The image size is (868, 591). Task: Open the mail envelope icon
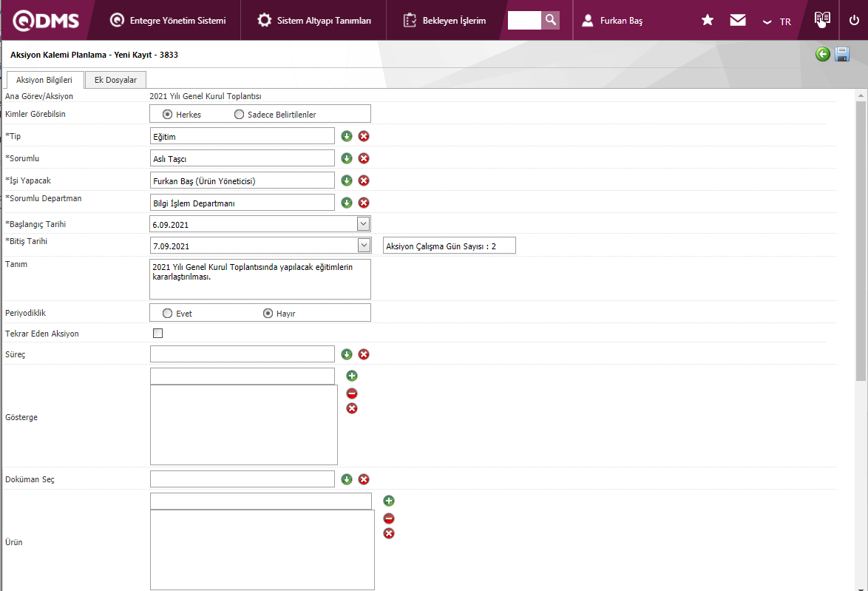tap(737, 20)
